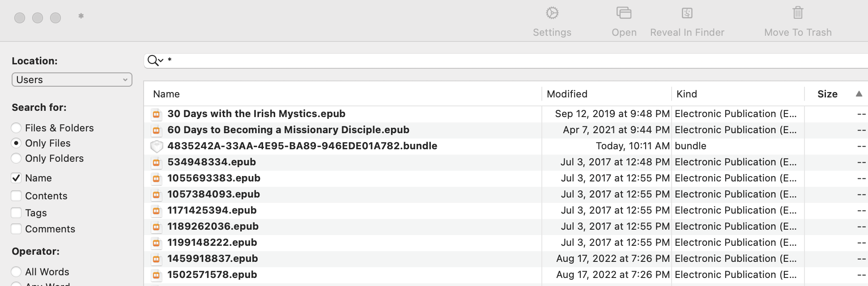Select the Only Folders radio button
The image size is (868, 286).
point(16,159)
